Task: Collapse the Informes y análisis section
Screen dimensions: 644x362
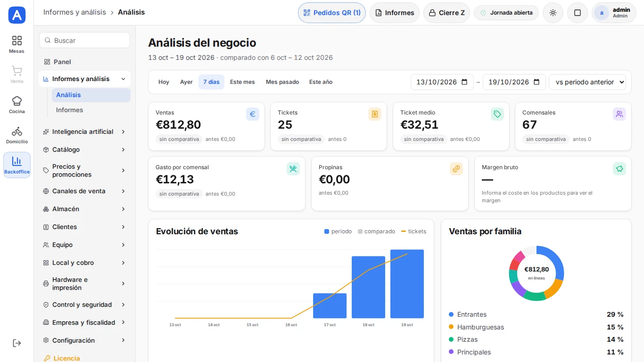Action: click(84, 79)
